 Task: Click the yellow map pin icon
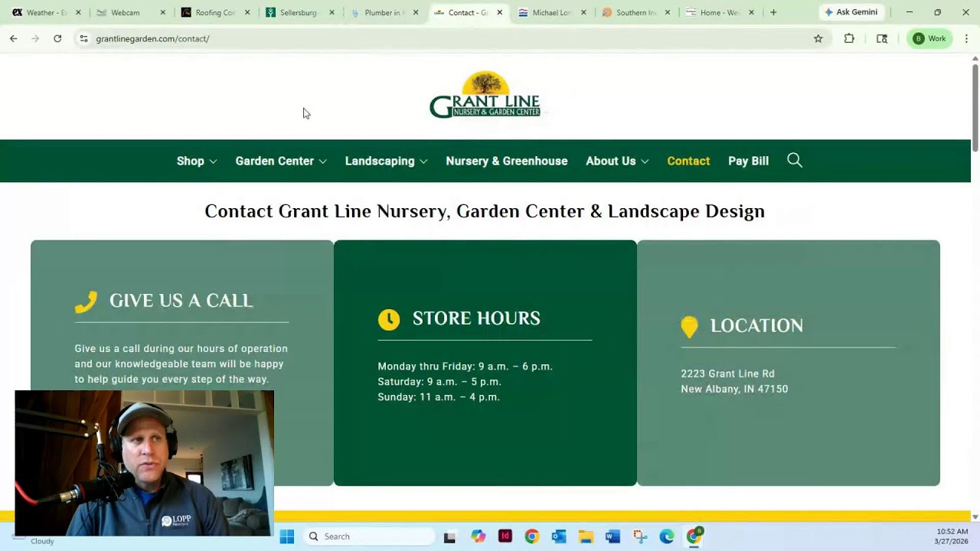tap(689, 327)
